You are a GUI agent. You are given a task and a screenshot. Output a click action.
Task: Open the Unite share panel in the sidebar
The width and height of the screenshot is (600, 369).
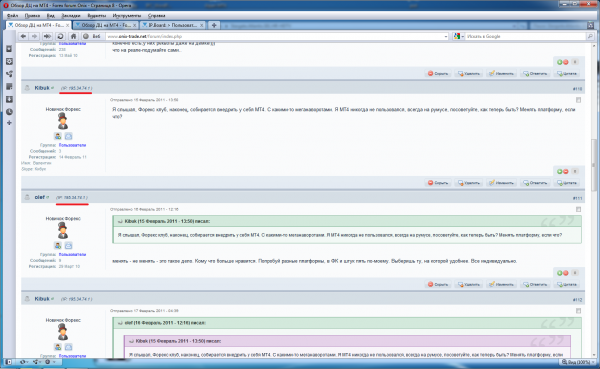click(x=9, y=74)
